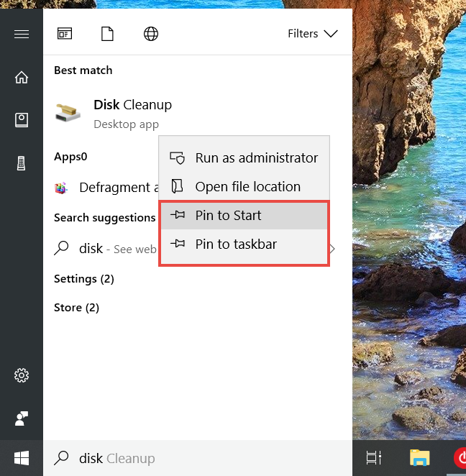This screenshot has width=466, height=476.
Task: Open the Feedback person icon
Action: pyautogui.click(x=22, y=418)
